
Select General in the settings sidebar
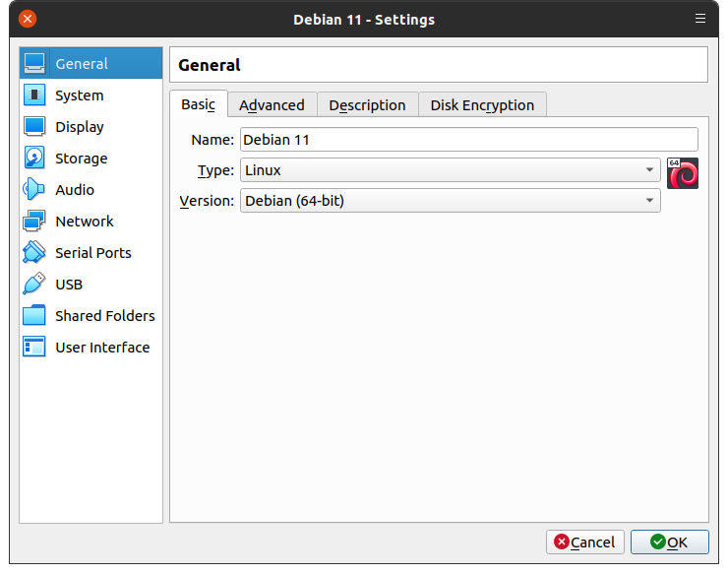(x=82, y=64)
